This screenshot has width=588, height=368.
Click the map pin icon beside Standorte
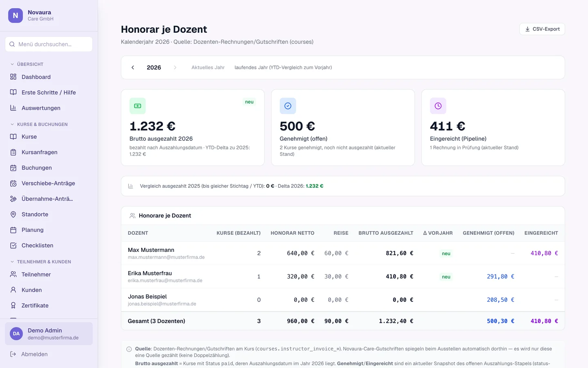(13, 214)
